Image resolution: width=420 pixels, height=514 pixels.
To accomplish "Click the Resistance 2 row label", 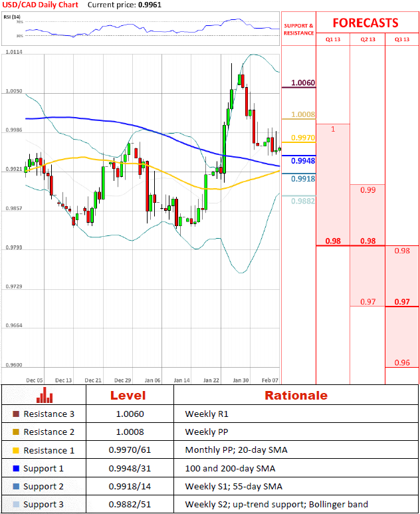I will pos(49,432).
